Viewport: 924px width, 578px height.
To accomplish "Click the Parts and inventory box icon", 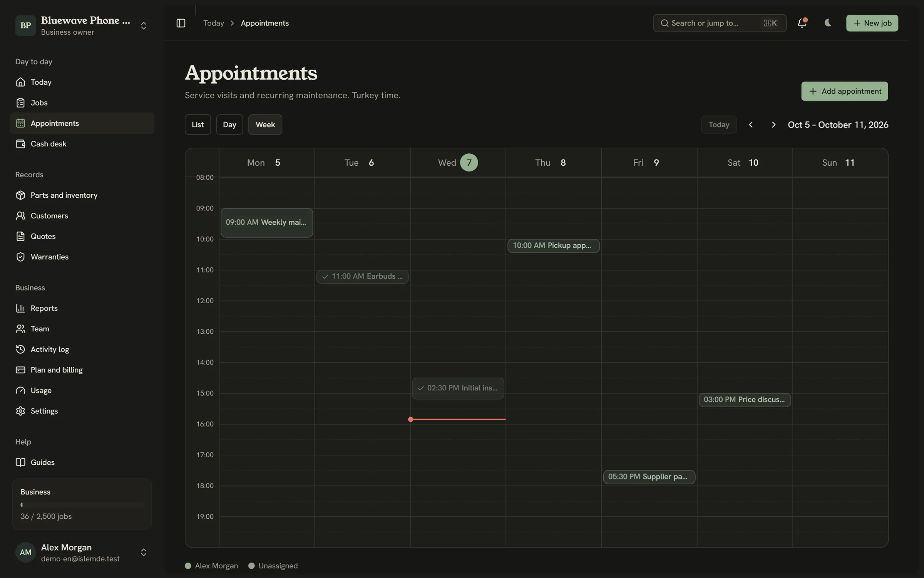I will point(20,195).
